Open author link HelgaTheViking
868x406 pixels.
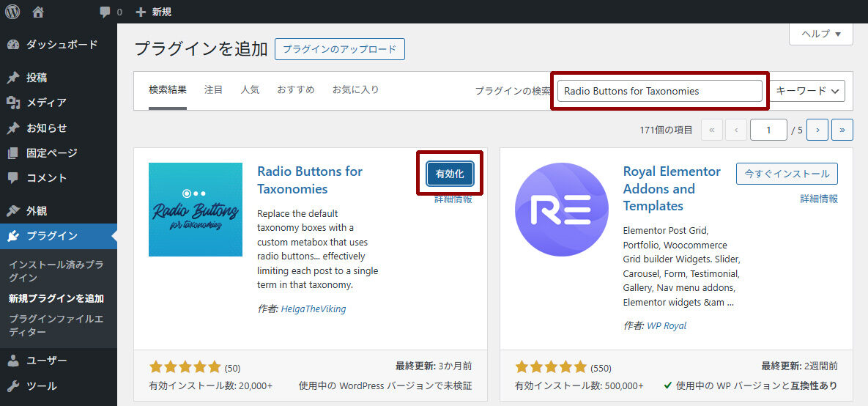(314, 309)
